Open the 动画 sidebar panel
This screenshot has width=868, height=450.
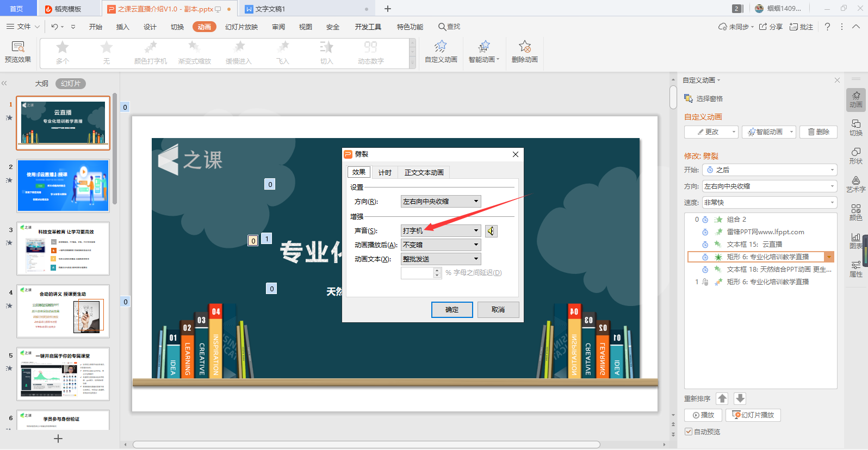click(856, 99)
